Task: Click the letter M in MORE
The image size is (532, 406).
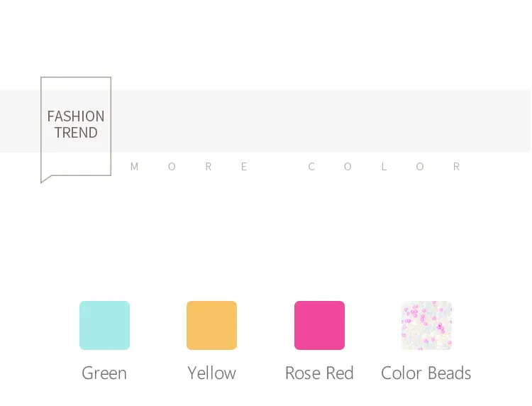Action: click(x=134, y=167)
